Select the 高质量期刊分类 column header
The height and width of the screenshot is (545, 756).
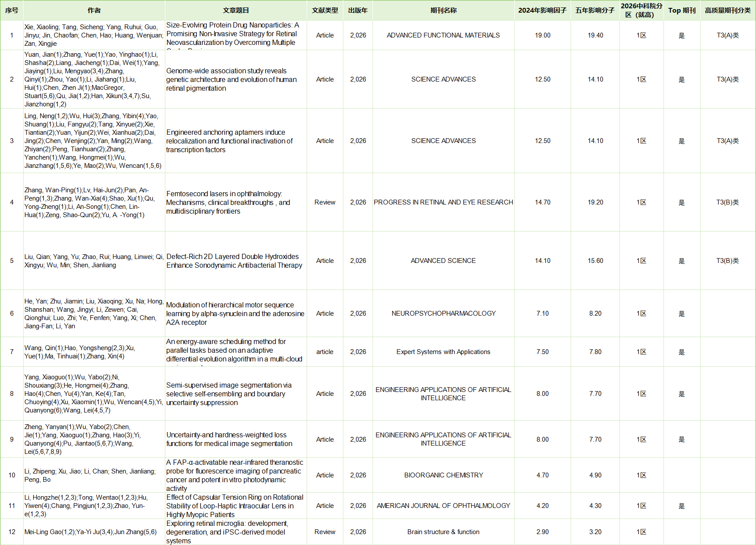point(727,10)
